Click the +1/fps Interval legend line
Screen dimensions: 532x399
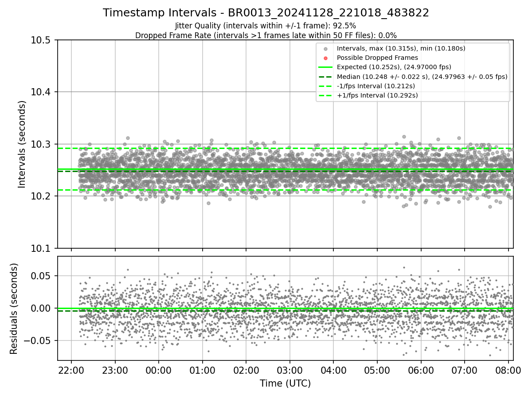pyautogui.click(x=325, y=95)
